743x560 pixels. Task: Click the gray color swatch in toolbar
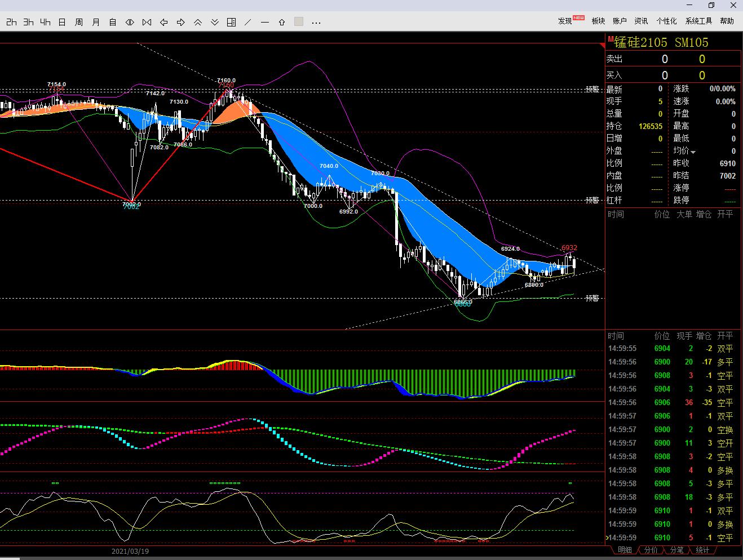299,22
